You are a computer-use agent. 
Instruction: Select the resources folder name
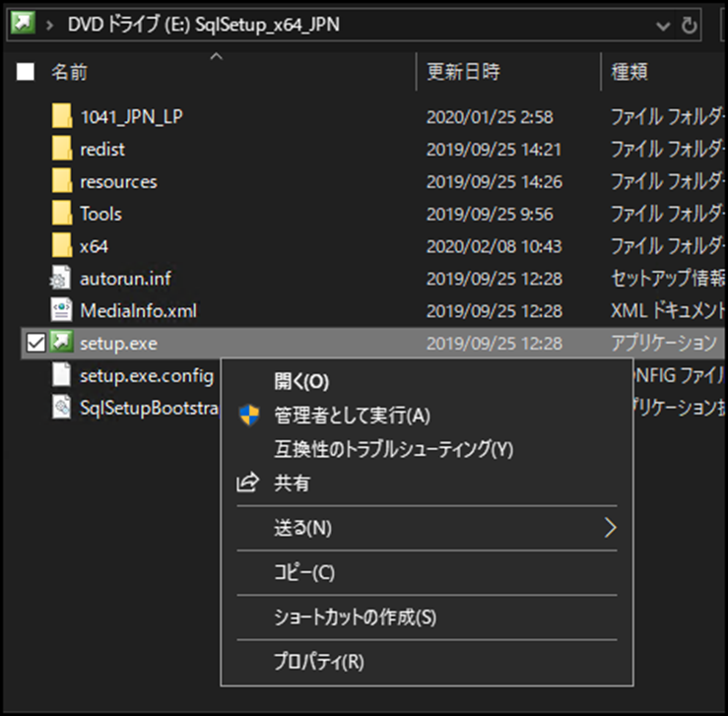118,182
